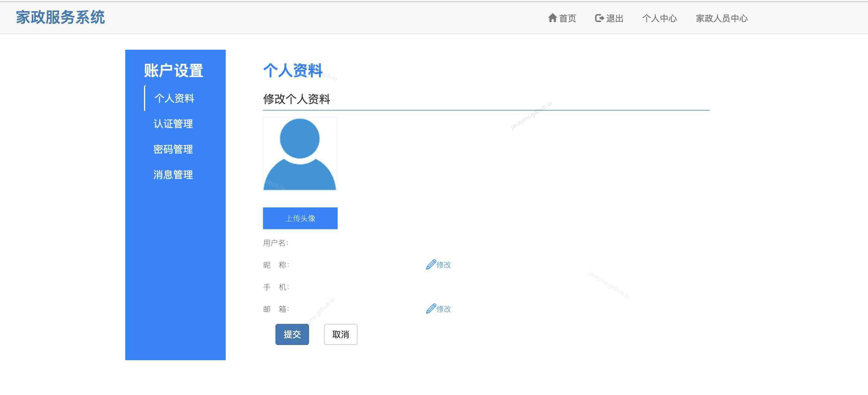This screenshot has height=395, width=868.
Task: Open the 消息管理 sidebar item
Action: (173, 175)
